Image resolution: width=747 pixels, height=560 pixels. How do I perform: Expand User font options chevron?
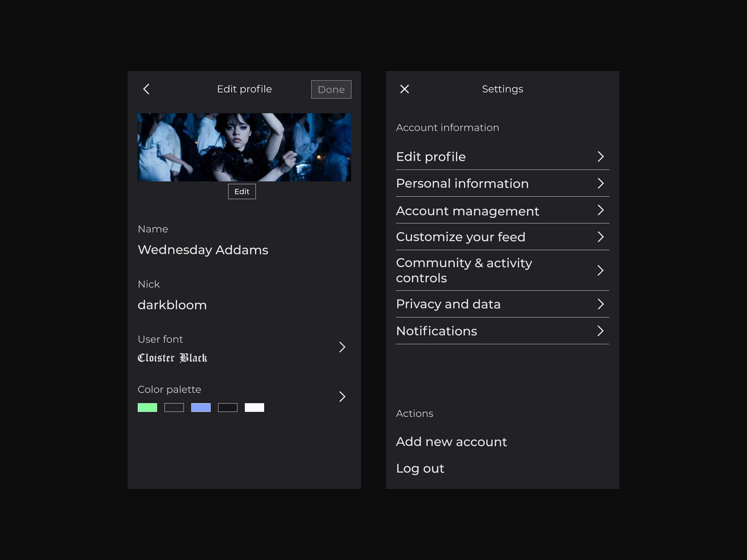[342, 347]
